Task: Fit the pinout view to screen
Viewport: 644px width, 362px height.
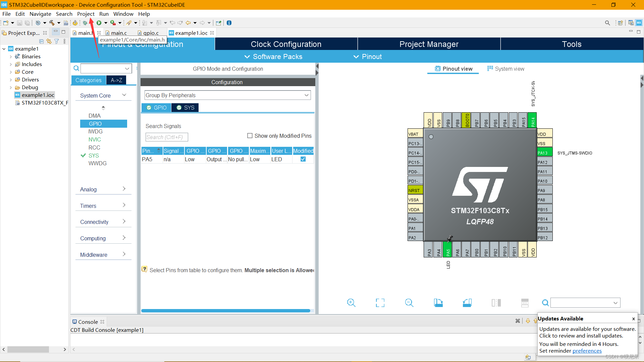Action: point(380,303)
